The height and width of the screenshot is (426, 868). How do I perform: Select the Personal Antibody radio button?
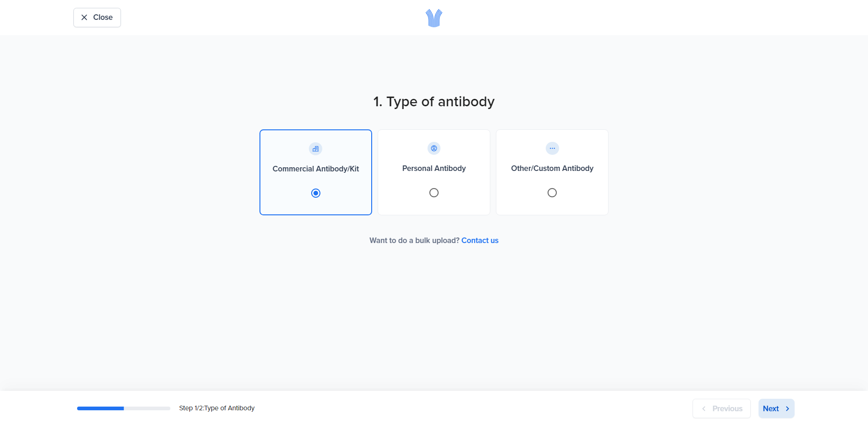(x=434, y=193)
